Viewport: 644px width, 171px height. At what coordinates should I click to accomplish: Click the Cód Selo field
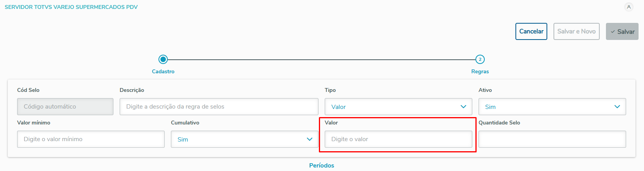(x=65, y=107)
